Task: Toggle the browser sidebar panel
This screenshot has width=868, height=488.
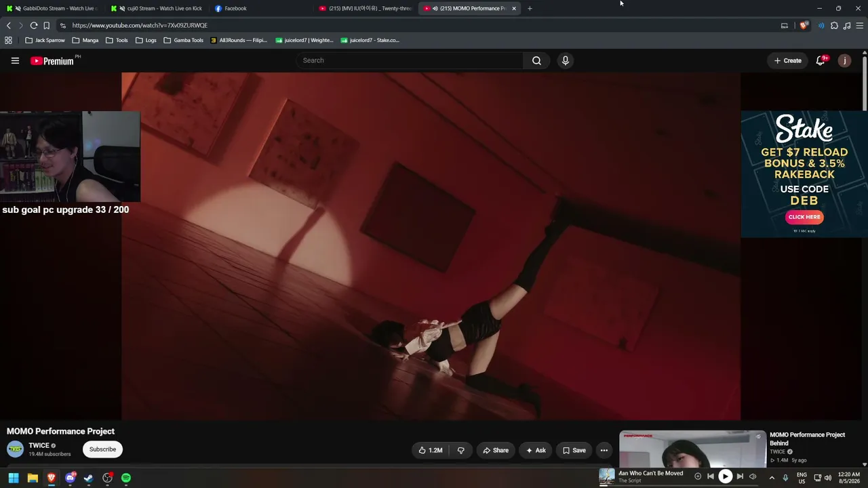Action: pos(785,25)
